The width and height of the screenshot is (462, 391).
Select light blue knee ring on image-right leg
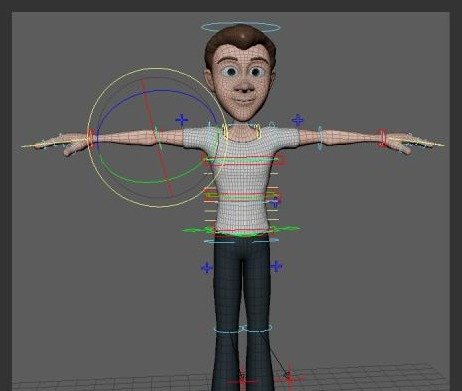[x=258, y=329]
